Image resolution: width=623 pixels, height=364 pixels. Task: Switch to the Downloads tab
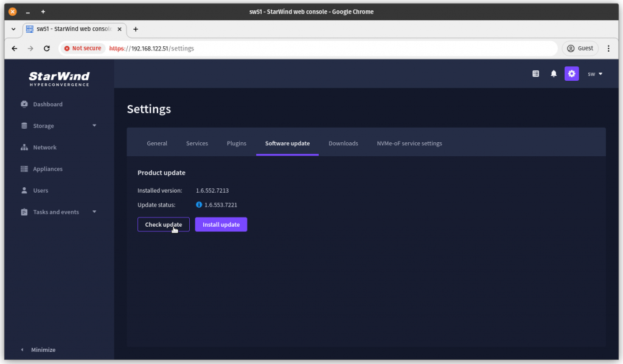[343, 143]
